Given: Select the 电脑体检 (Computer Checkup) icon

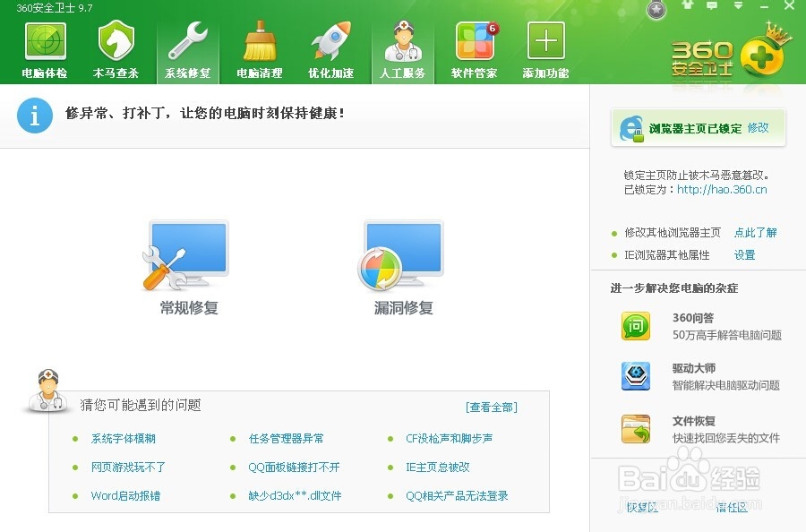Looking at the screenshot, I should [x=44, y=45].
